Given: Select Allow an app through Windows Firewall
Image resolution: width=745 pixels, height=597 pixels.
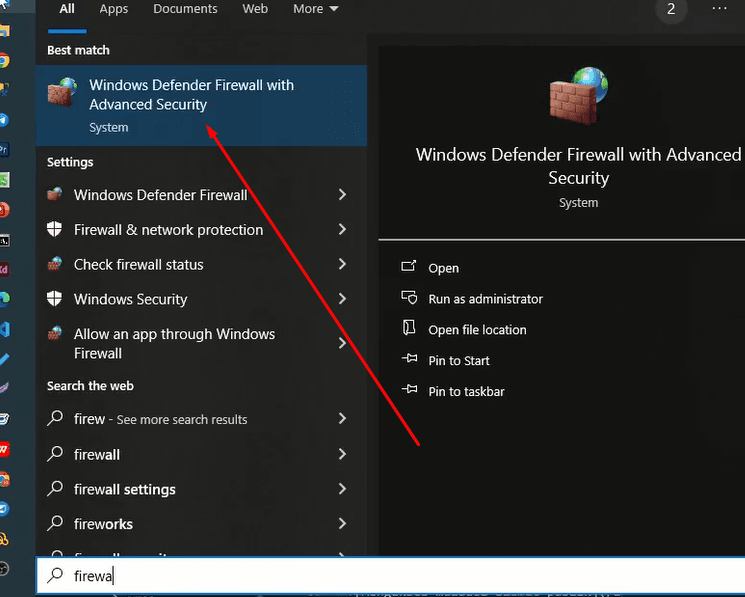Looking at the screenshot, I should click(x=174, y=343).
